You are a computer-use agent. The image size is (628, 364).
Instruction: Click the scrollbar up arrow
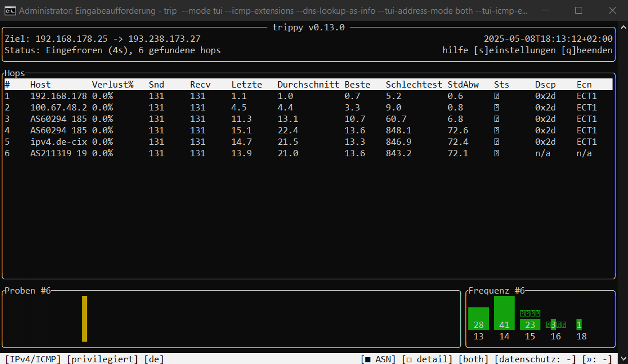click(623, 27)
